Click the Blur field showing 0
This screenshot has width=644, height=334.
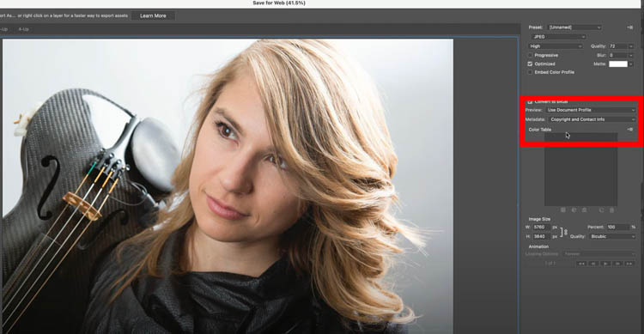pos(617,55)
